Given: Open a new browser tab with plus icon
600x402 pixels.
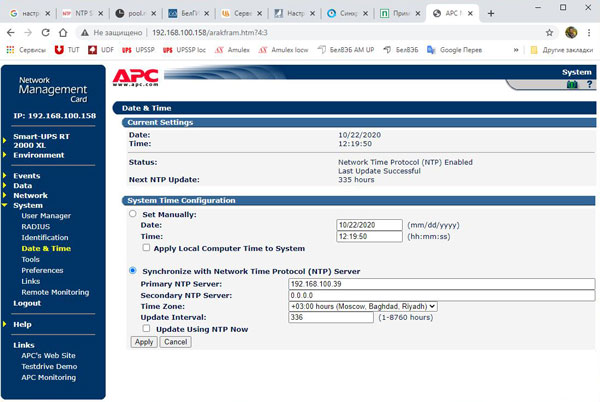Looking at the screenshot, I should coord(489,13).
